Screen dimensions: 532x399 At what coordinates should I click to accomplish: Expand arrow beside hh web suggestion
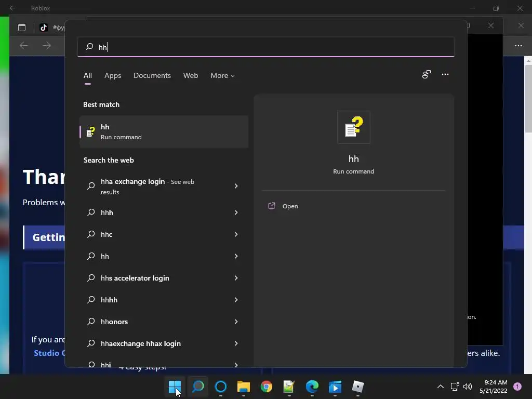(x=236, y=256)
